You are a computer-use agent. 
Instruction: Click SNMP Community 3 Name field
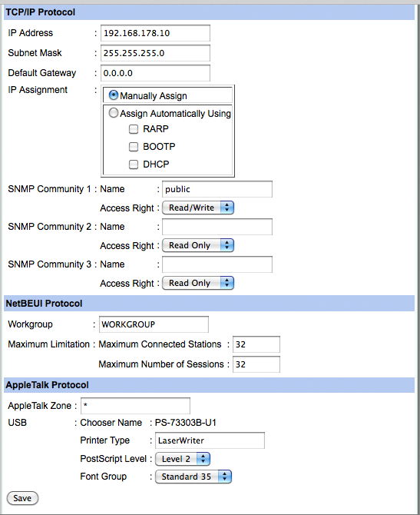click(x=217, y=264)
